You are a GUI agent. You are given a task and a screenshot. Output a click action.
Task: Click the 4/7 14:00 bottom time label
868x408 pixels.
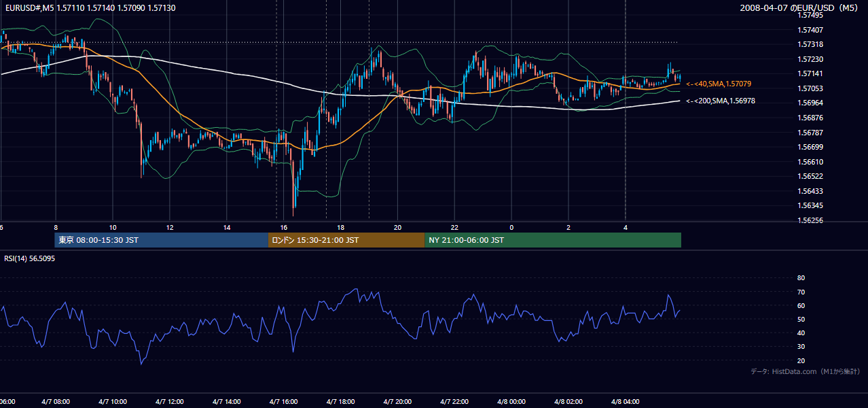pos(226,402)
